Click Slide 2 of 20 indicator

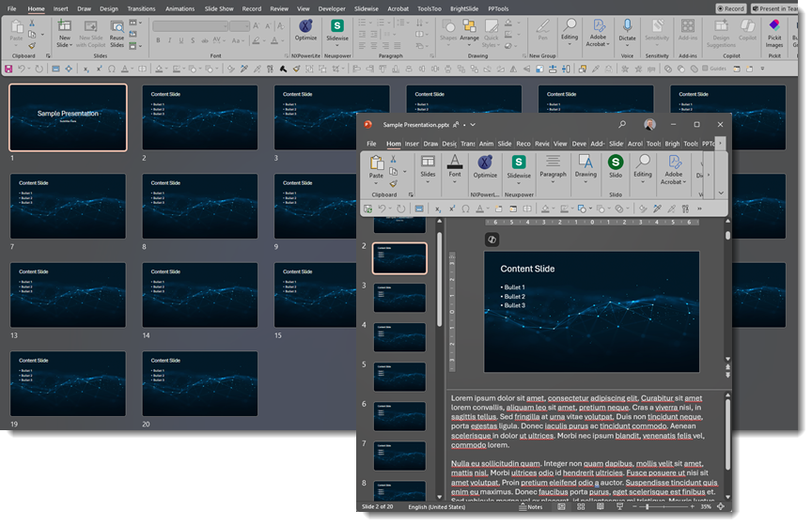377,507
